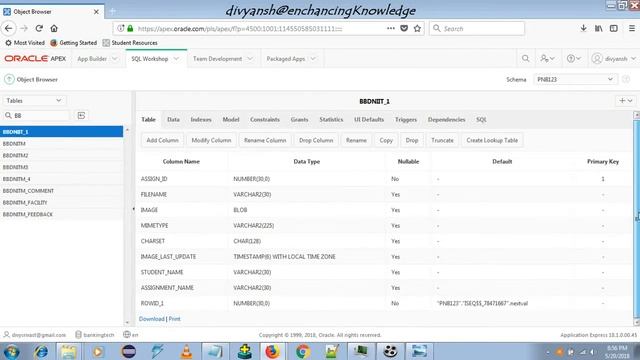Screen dimensions: 640x360
Task: Open Internet Explorer in taskbar
Action: [x=41, y=351]
